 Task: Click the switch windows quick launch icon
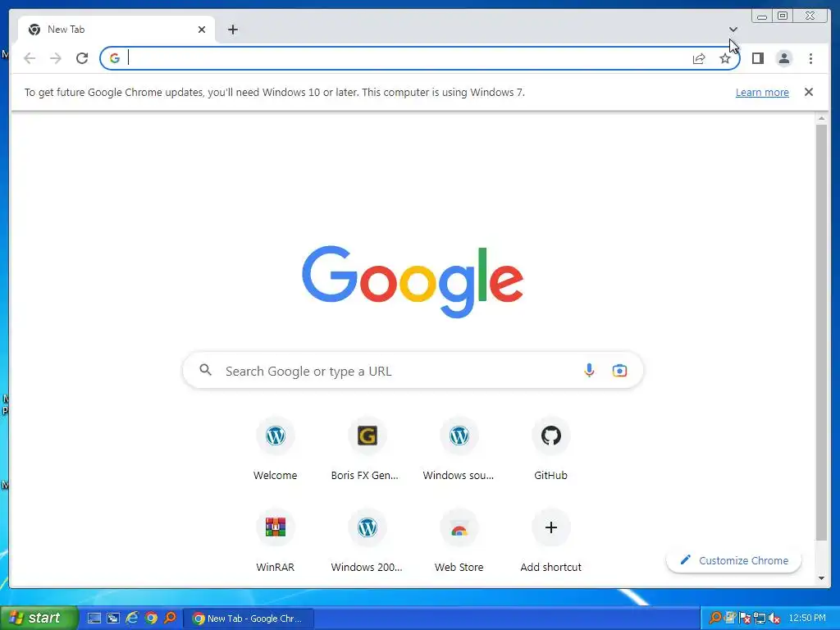point(113,619)
